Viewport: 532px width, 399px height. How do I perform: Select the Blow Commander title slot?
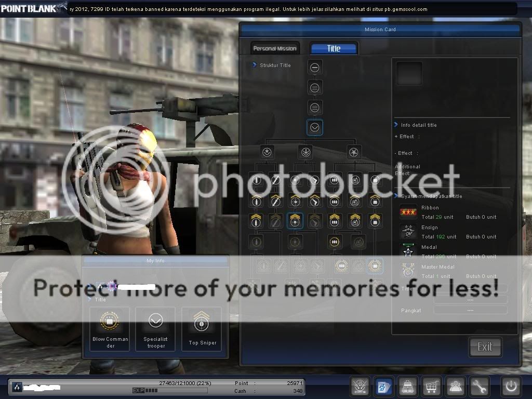click(x=110, y=329)
